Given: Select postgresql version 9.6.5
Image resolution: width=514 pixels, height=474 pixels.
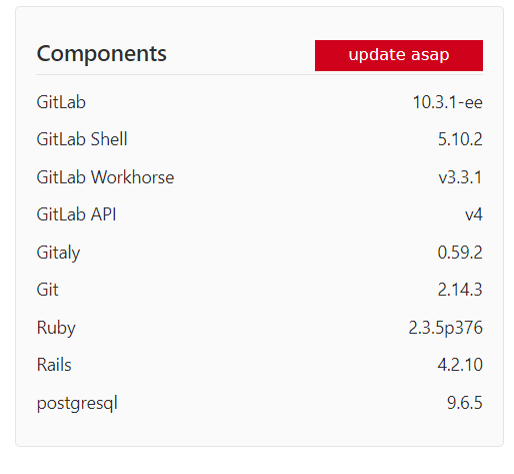Looking at the screenshot, I should click(x=465, y=403).
